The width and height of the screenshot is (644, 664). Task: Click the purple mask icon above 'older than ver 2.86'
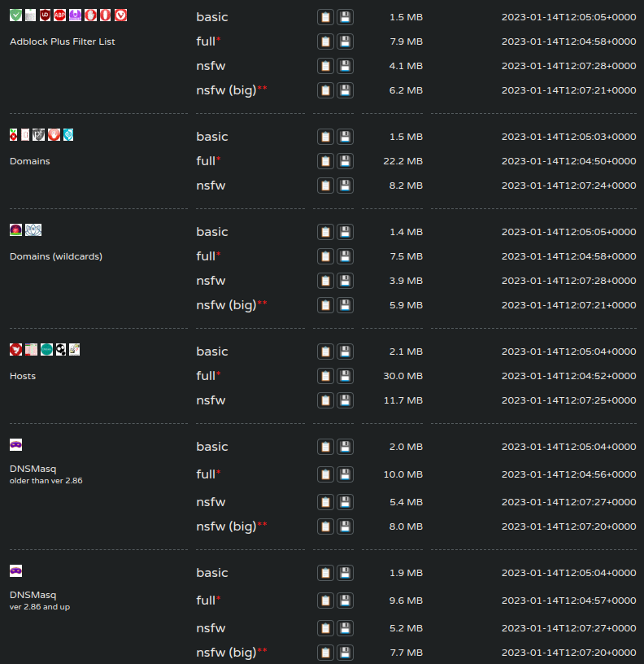[15, 445]
